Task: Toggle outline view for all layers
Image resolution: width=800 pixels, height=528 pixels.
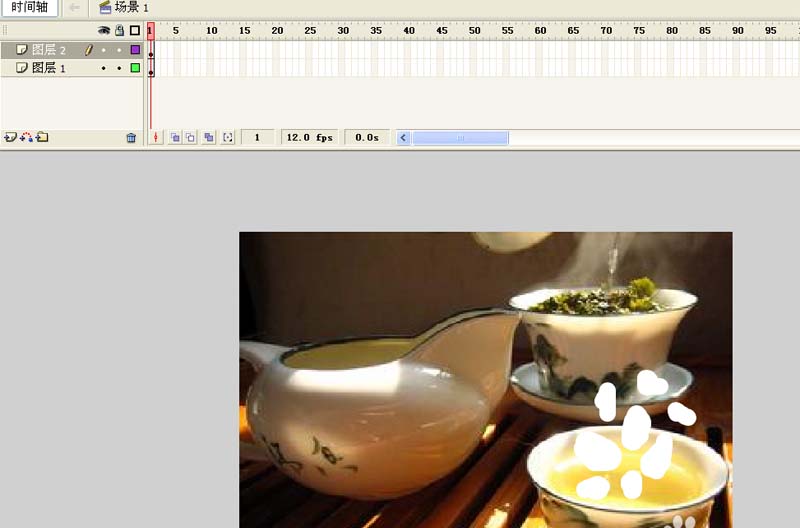Action: [x=135, y=31]
